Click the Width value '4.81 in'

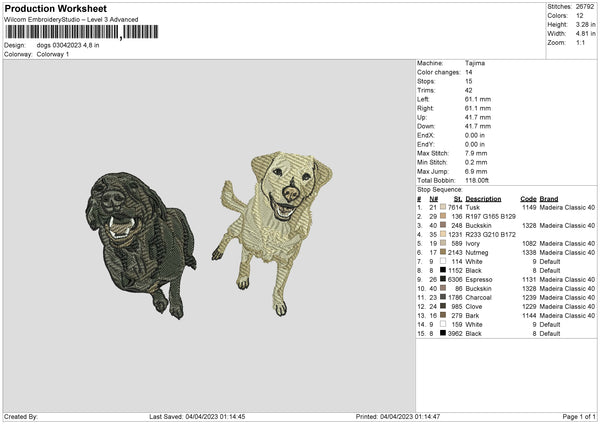tap(585, 34)
